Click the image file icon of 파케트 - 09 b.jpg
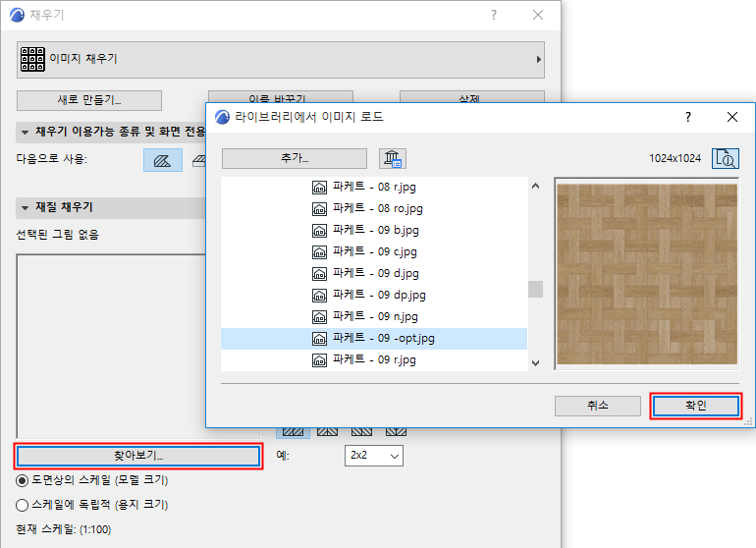This screenshot has height=548, width=756. (319, 231)
